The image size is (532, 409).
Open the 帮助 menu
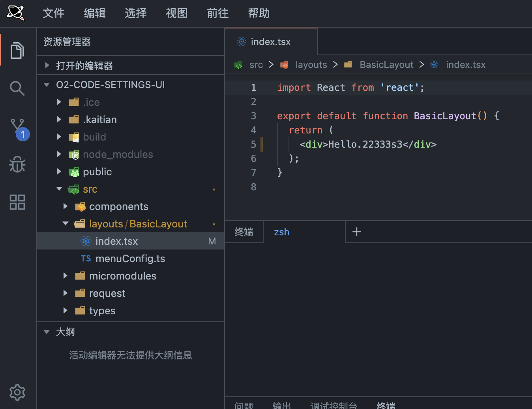point(259,13)
